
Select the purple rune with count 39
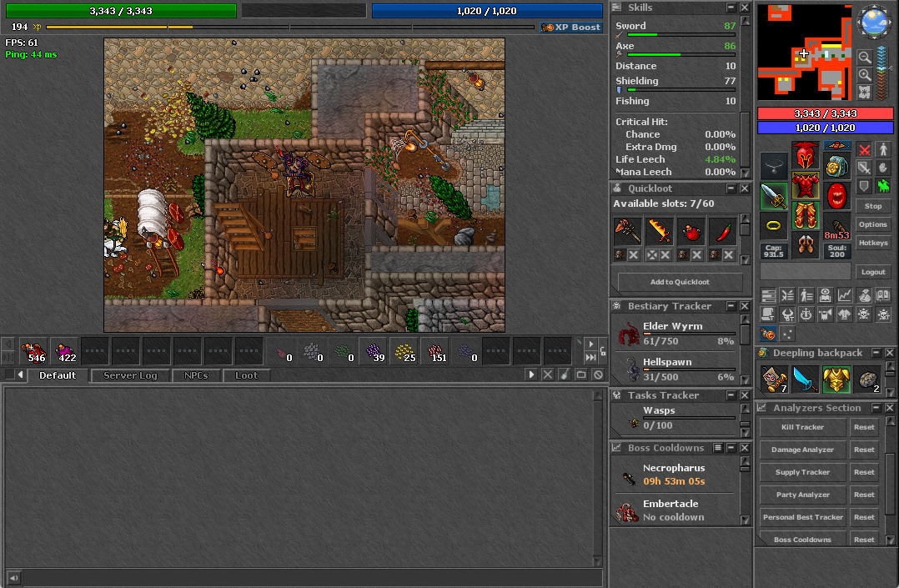(x=374, y=351)
